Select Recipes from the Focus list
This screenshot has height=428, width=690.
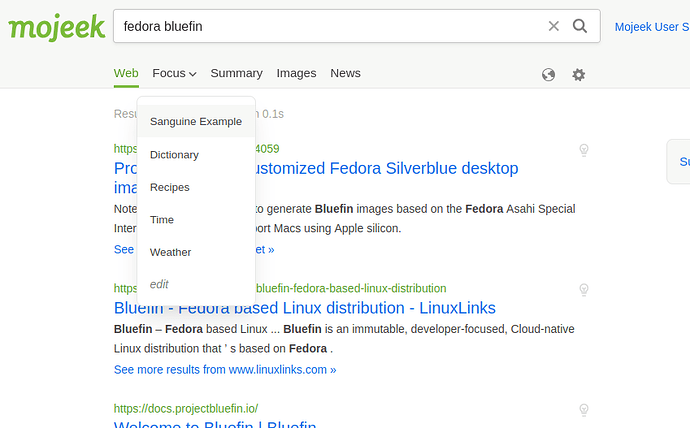coord(169,187)
